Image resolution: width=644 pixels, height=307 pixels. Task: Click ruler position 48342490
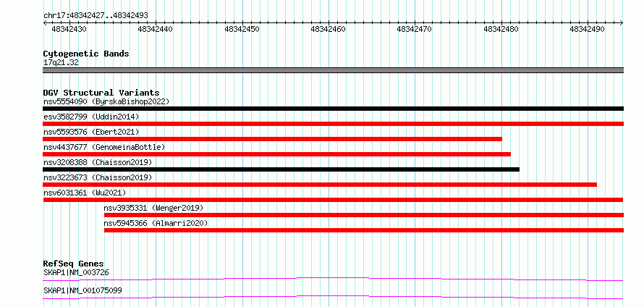[x=588, y=29]
